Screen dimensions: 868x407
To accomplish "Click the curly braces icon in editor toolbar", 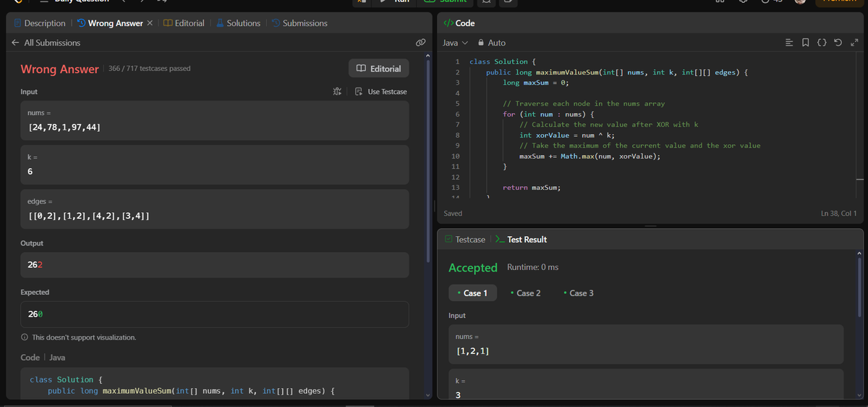I will point(822,43).
